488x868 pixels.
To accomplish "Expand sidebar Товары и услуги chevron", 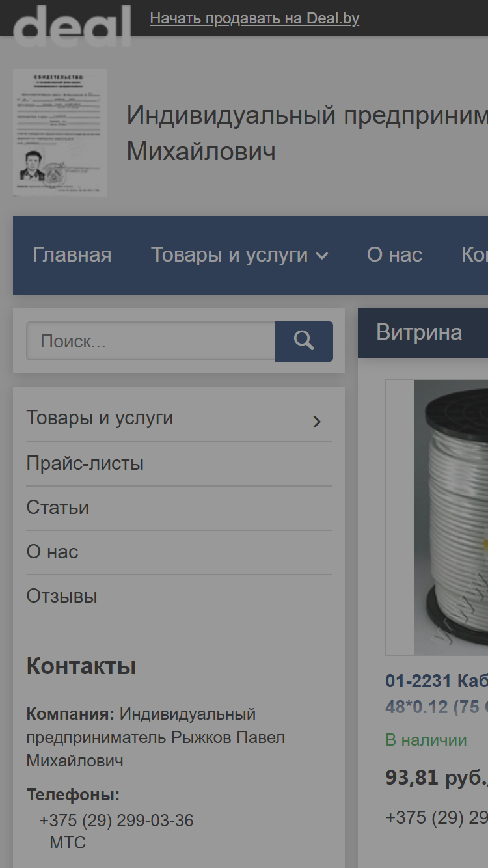I will click(317, 422).
